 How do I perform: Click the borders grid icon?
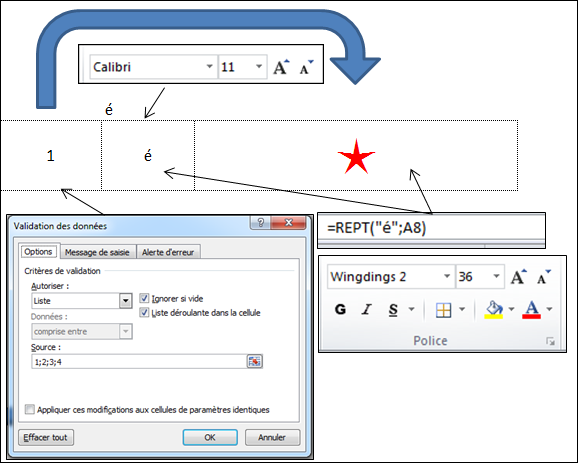tap(443, 310)
